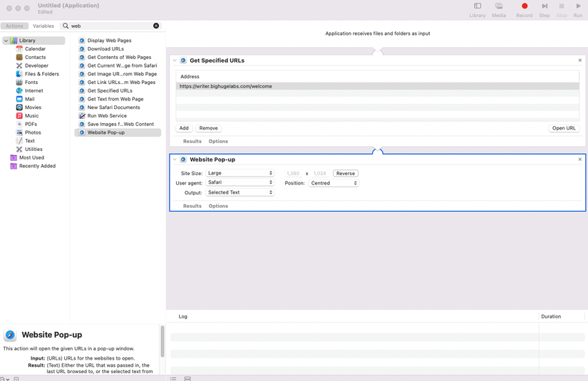Click the Library toolbar icon
This screenshot has width=588, height=381.
tap(478, 10)
